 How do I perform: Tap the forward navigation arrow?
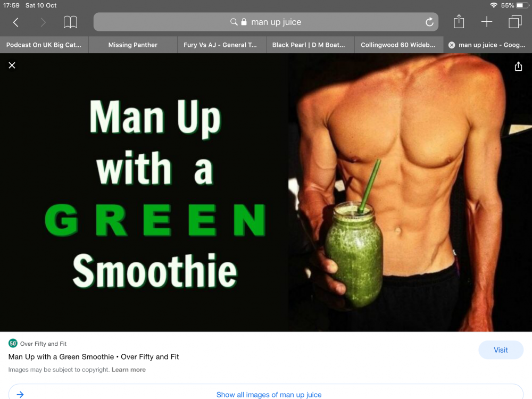pyautogui.click(x=43, y=22)
